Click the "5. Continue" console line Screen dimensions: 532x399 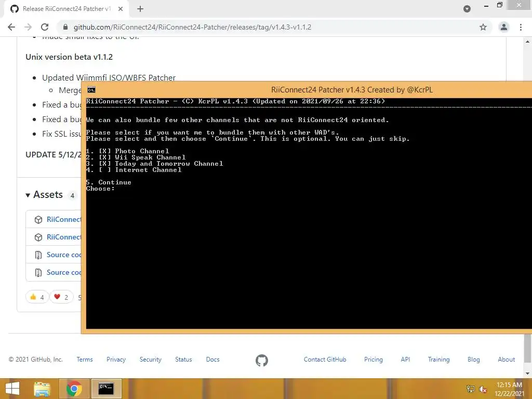point(109,182)
